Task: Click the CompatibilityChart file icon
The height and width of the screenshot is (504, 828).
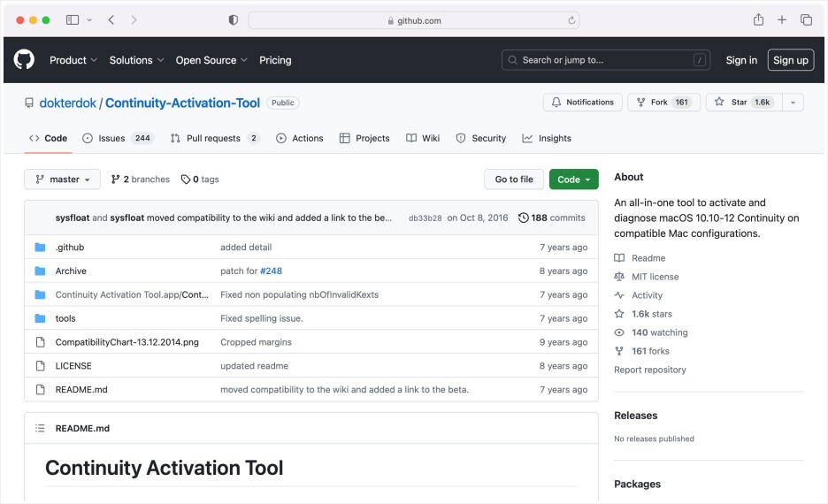Action: pos(40,342)
